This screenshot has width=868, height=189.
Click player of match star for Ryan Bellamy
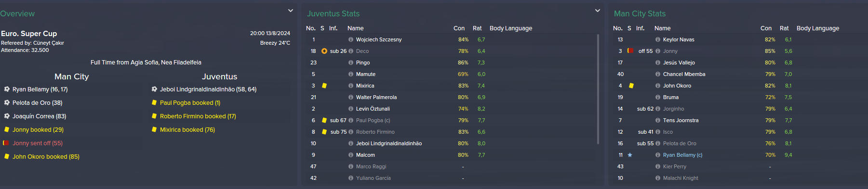[630, 155]
